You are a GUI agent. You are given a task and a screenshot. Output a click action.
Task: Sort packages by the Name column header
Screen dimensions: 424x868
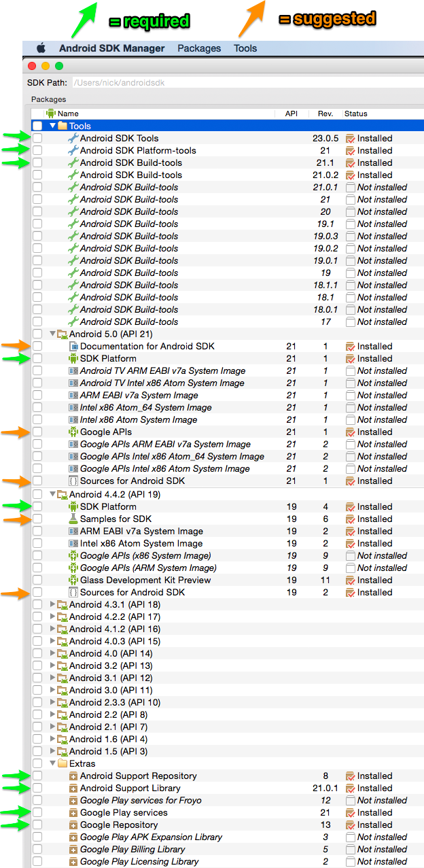coord(68,114)
